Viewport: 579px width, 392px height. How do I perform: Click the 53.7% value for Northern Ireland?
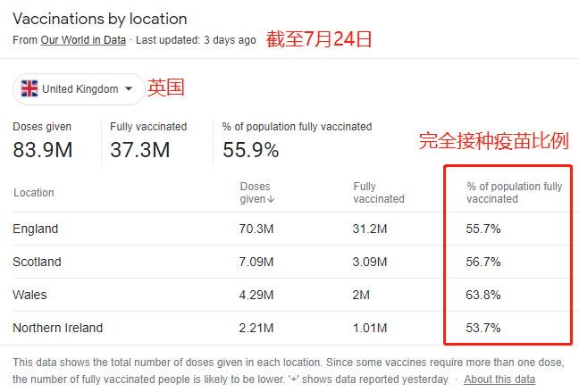point(483,328)
